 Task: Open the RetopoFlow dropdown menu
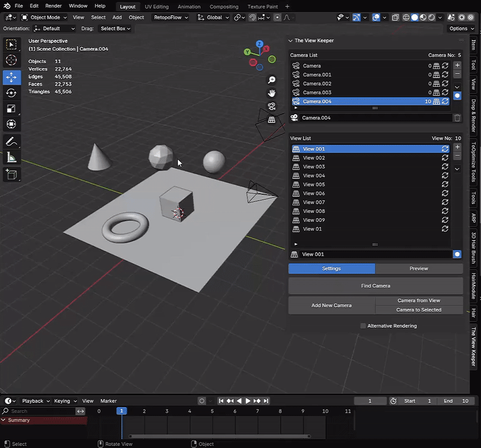click(171, 17)
